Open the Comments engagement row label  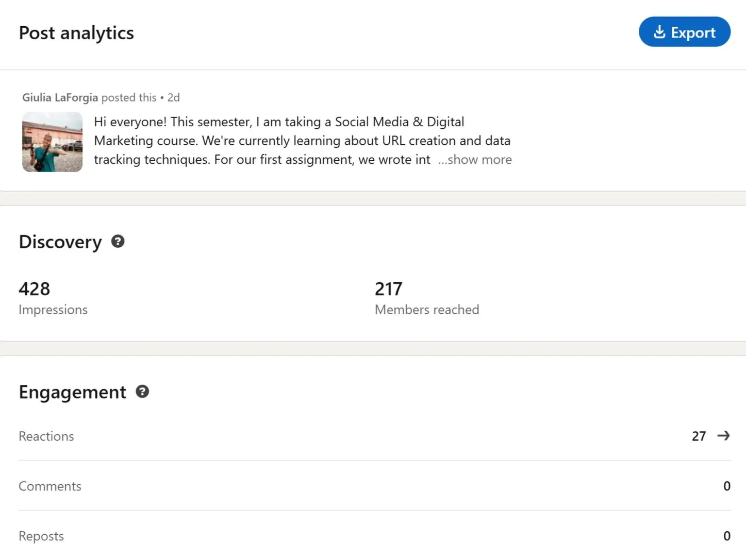click(50, 486)
